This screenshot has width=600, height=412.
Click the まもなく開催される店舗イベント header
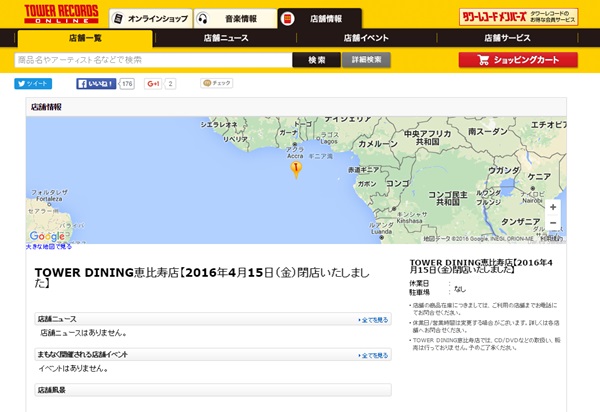213,355
